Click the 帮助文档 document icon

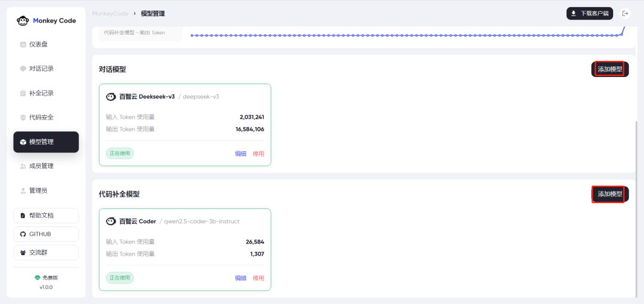[23, 216]
